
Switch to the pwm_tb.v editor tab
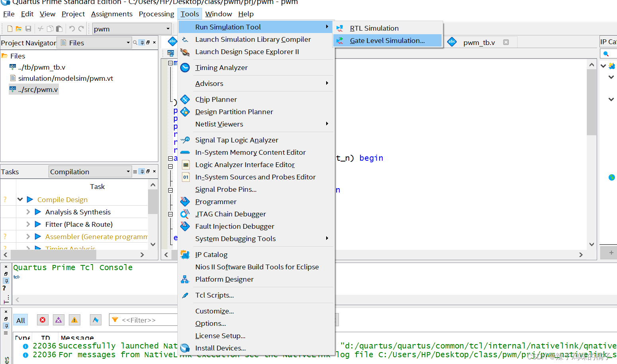pos(479,42)
